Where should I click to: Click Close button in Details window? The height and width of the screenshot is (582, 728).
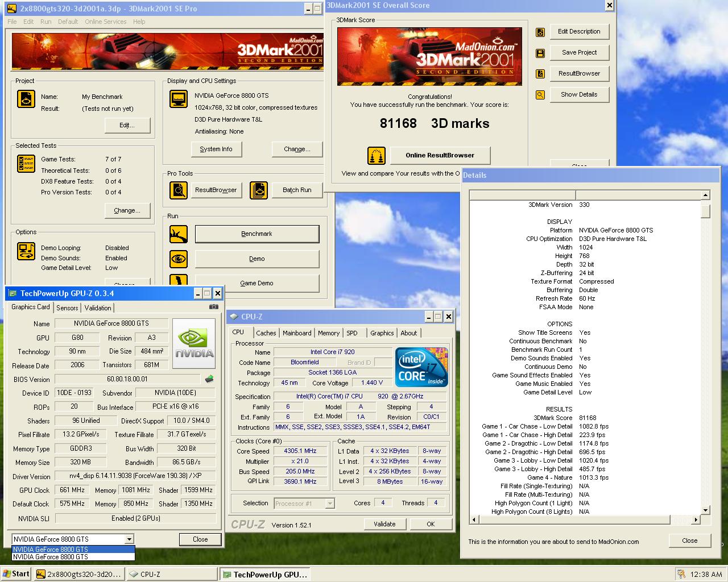690,541
